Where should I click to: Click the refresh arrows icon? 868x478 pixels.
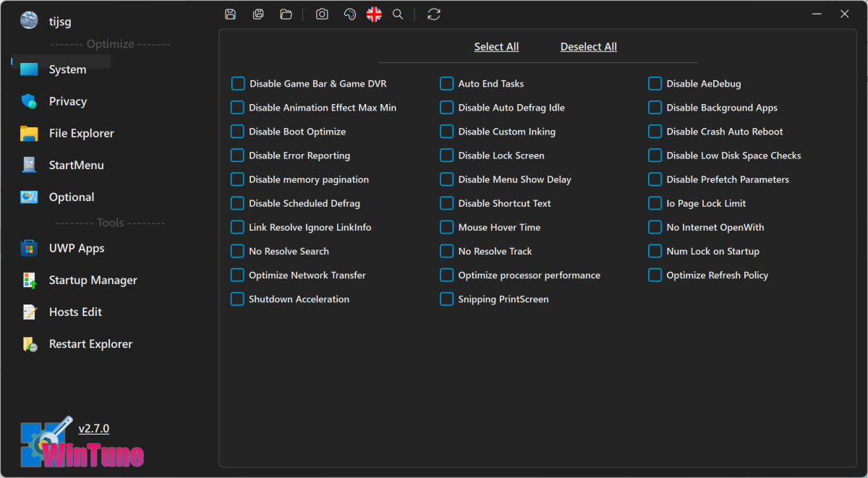coord(434,14)
